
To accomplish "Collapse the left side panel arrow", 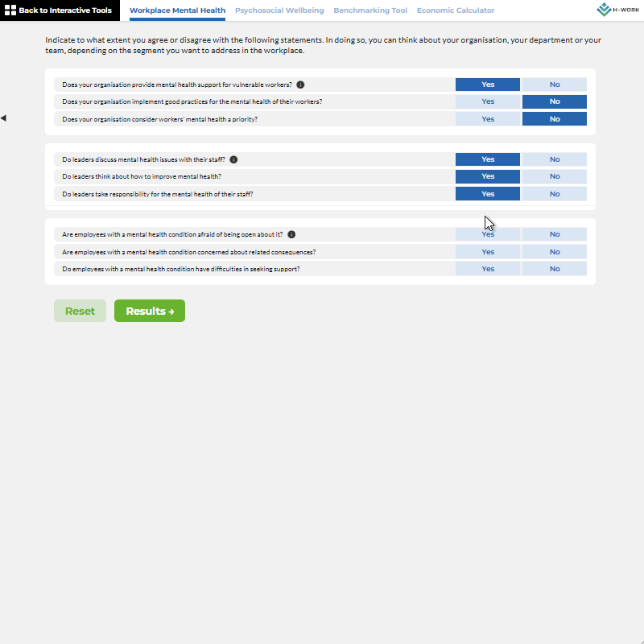I will (3, 118).
